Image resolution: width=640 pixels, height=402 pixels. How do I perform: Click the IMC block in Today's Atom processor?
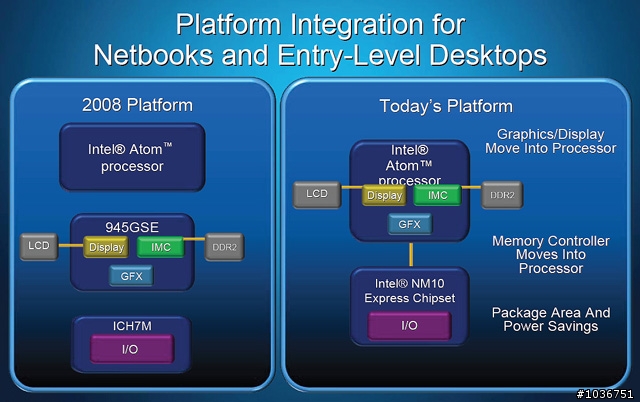[x=437, y=195]
